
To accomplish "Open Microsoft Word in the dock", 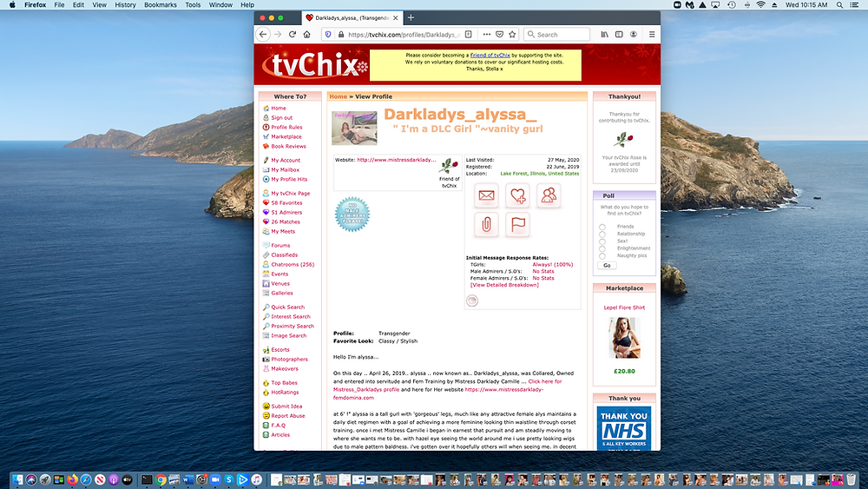I will [187, 479].
